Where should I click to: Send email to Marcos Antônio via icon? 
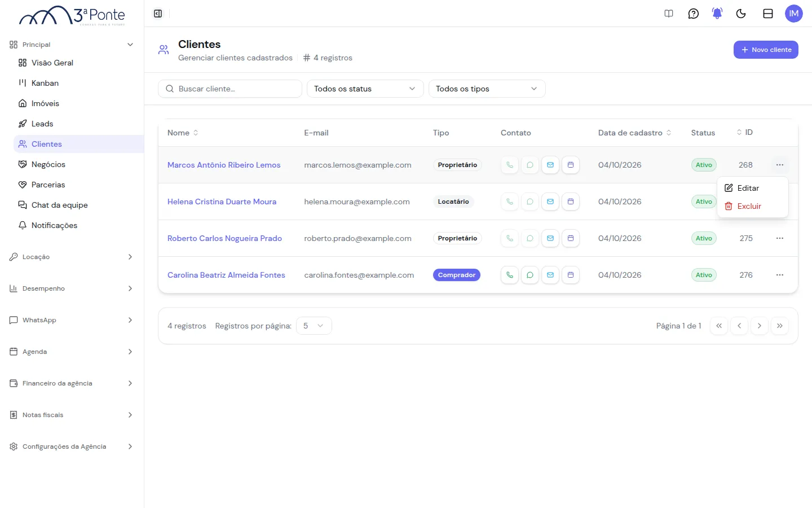click(550, 165)
